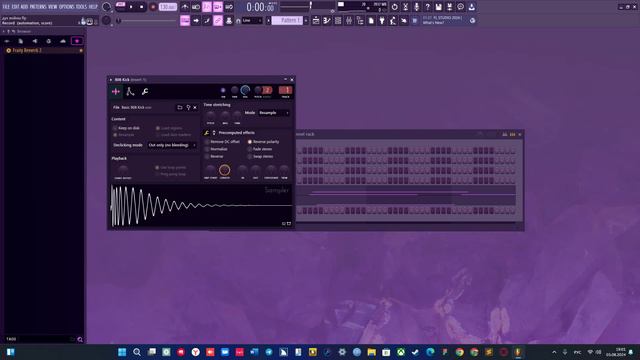Click the sampler channel volume knob
The width and height of the screenshot is (640, 360).
245,90
